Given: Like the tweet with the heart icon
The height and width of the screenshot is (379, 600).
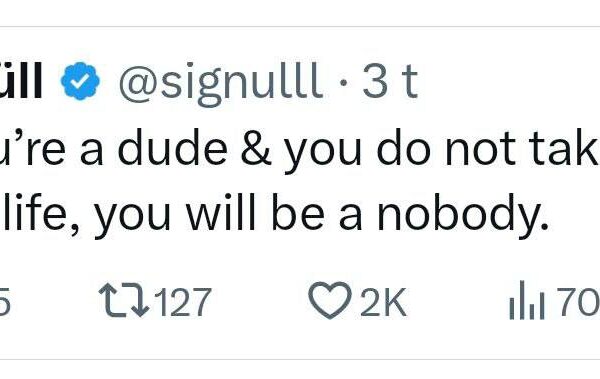Looking at the screenshot, I should pyautogui.click(x=330, y=301).
